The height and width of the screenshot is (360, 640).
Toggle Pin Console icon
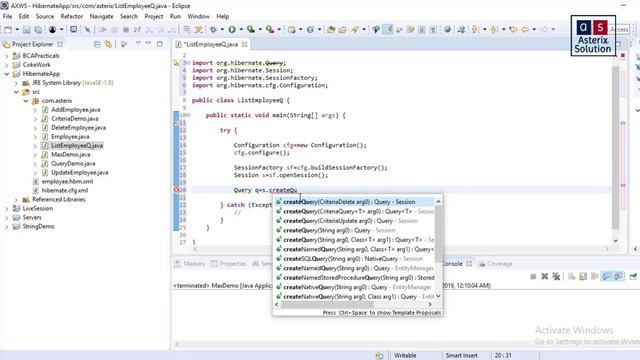[x=633, y=277]
